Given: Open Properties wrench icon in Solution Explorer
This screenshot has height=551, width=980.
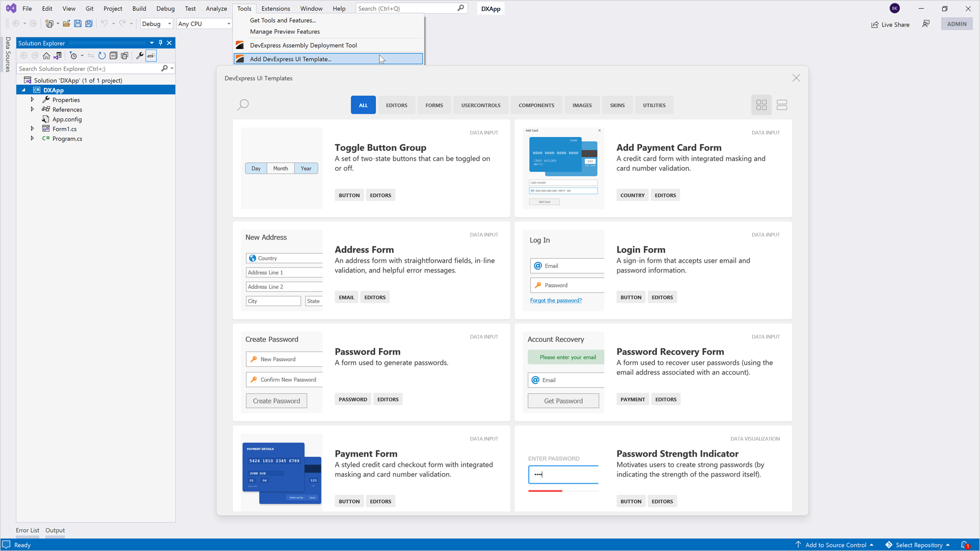Looking at the screenshot, I should click(x=139, y=56).
